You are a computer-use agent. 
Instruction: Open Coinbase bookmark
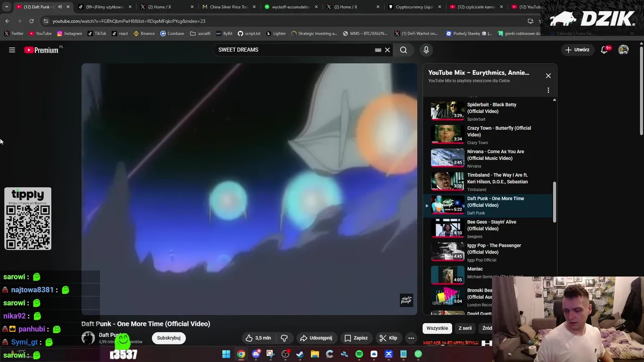click(172, 34)
